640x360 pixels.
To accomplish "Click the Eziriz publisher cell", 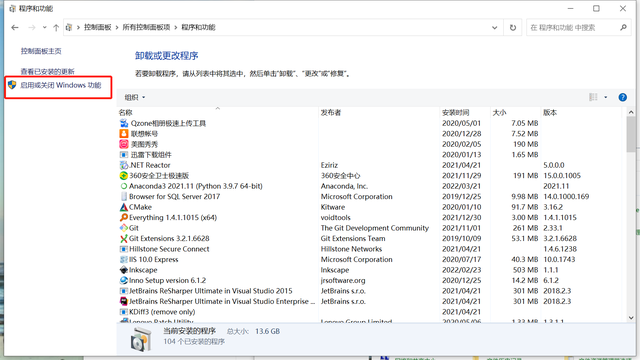I will click(329, 165).
